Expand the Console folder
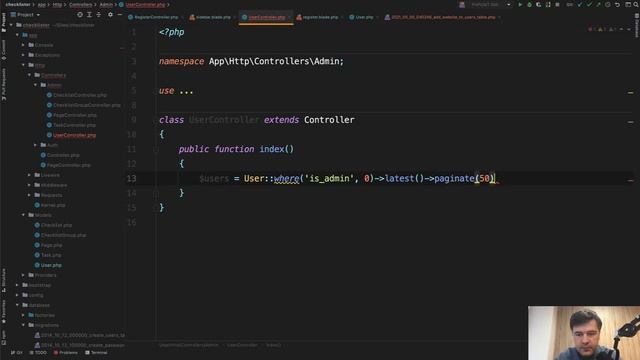640x360 pixels. click(23, 45)
